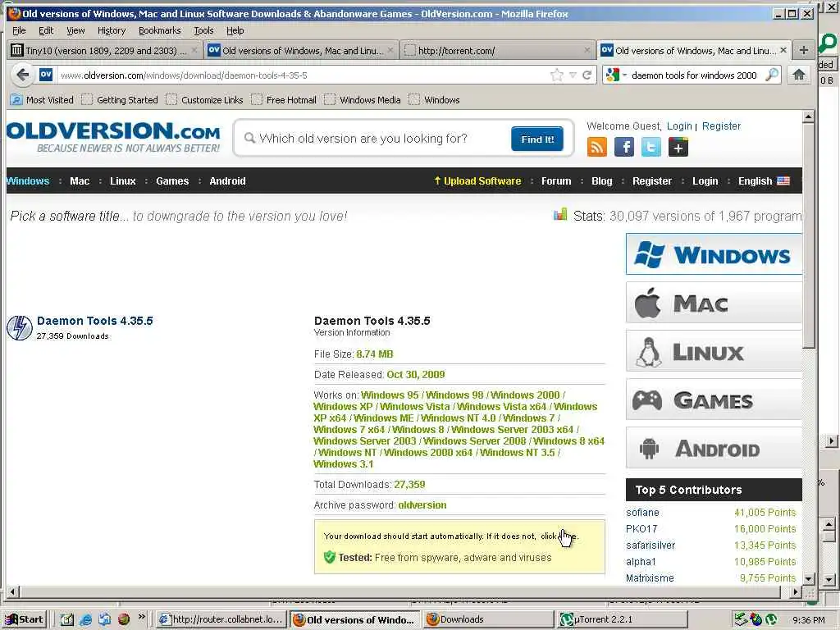The image size is (840, 630).
Task: Click the search magnifier in the Google box
Action: (771, 75)
